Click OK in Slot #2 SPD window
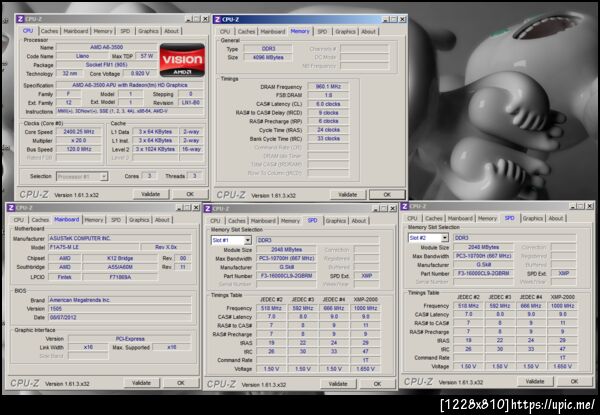 (x=574, y=381)
